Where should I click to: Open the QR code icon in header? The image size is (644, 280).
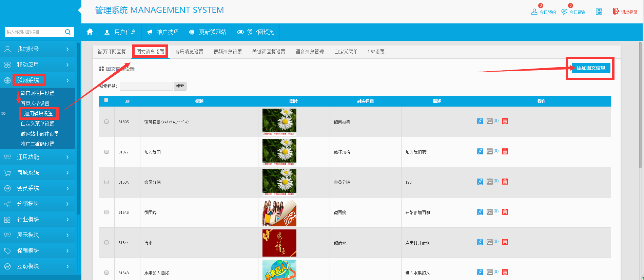coord(599,12)
